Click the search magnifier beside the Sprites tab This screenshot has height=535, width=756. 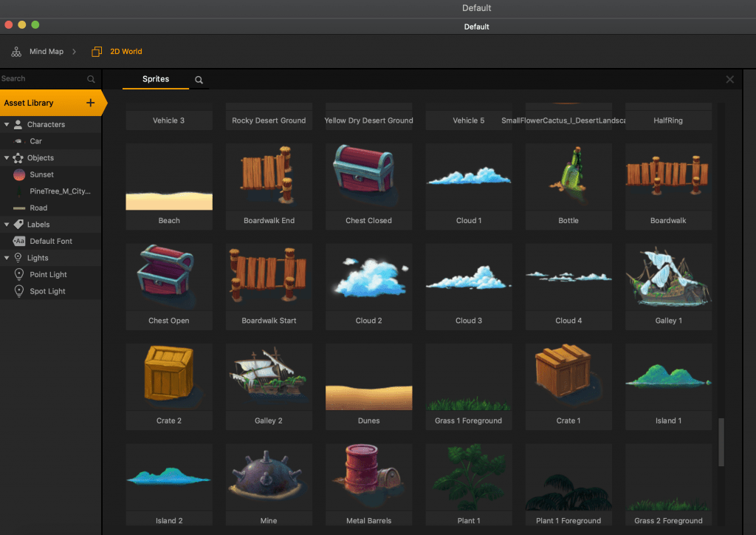[198, 79]
